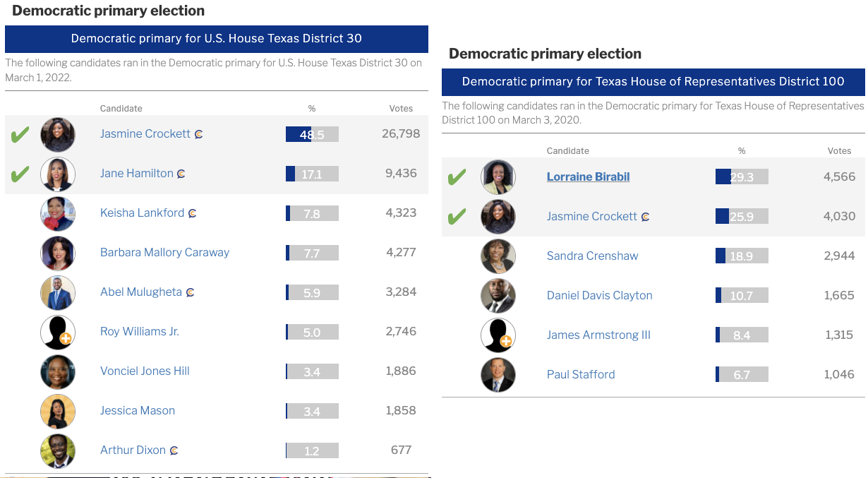Screen dimensions: 868x478
Task: Click the survey icon next to Keisha Lankford
Action: pyautogui.click(x=193, y=213)
